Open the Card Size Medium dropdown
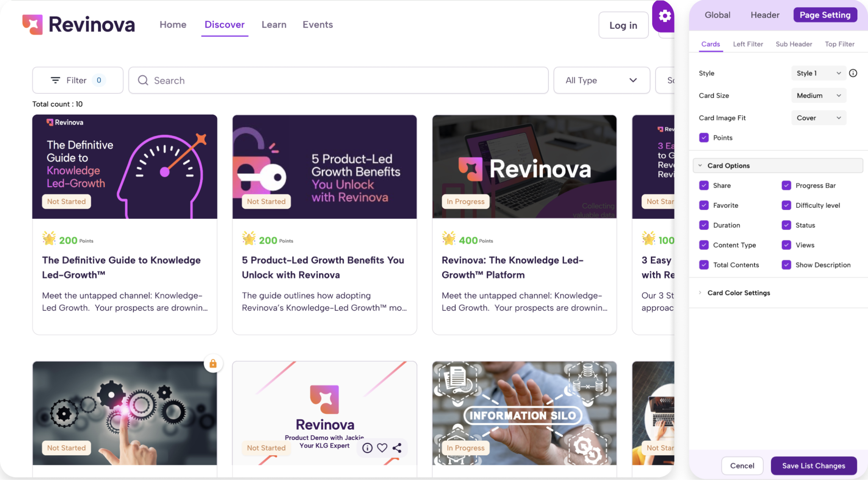The image size is (868, 480). [x=818, y=95]
